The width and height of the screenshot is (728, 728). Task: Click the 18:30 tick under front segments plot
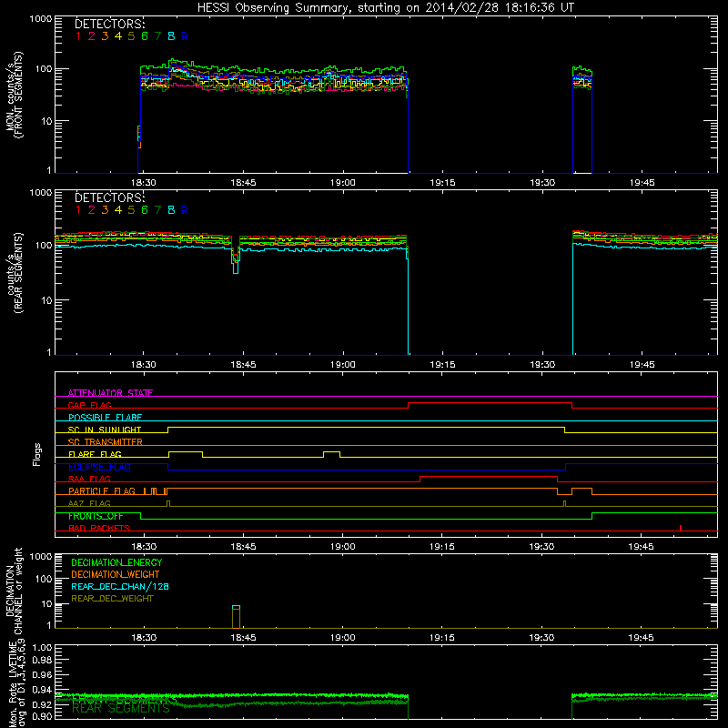144,183
